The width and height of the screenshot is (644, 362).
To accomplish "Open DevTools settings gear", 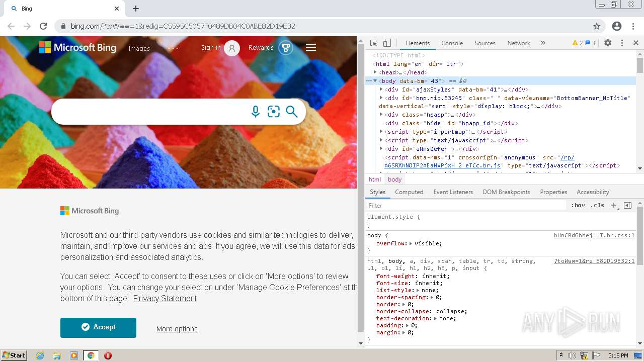I will 608,43.
